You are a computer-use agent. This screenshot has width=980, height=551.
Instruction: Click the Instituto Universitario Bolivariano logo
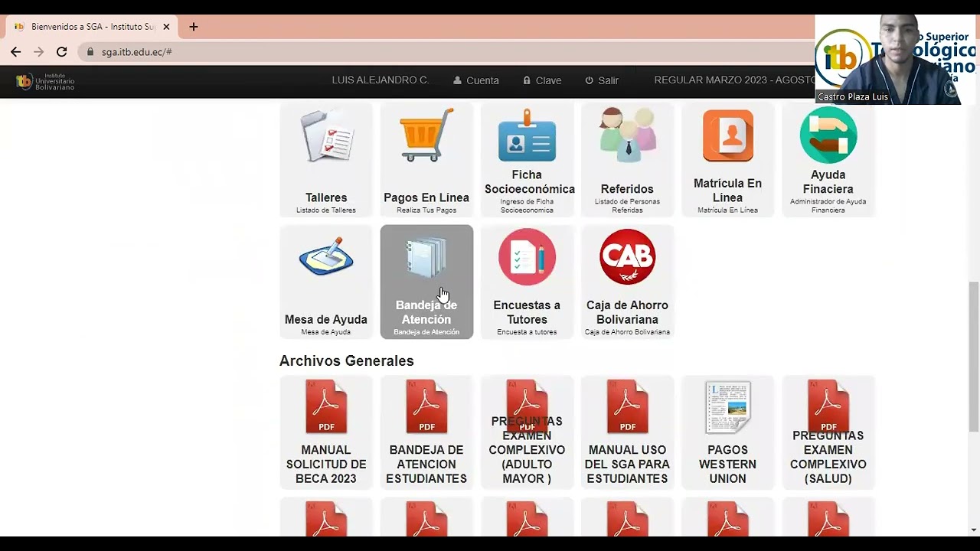[45, 81]
